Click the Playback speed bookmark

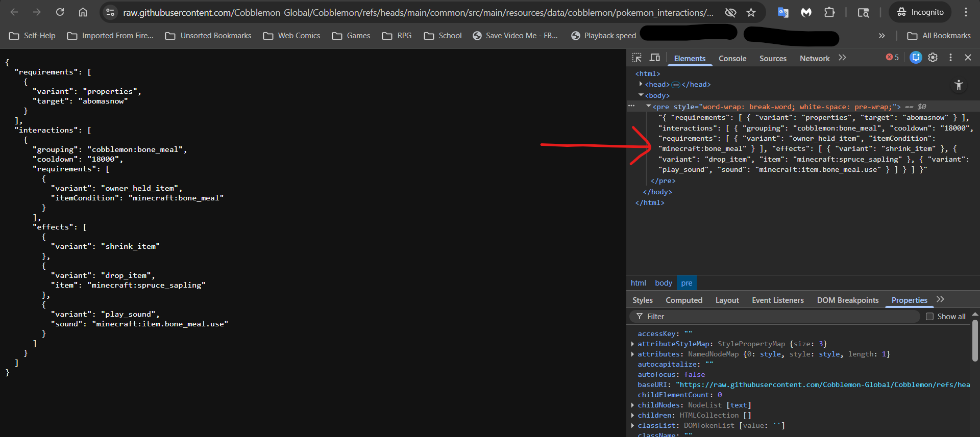coord(603,36)
